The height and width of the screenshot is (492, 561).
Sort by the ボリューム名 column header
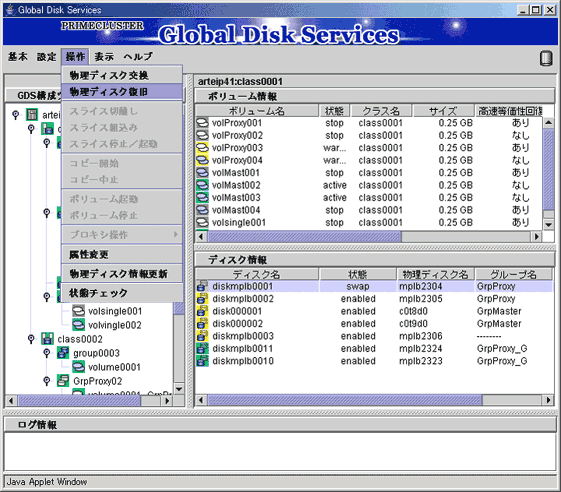pos(257,111)
